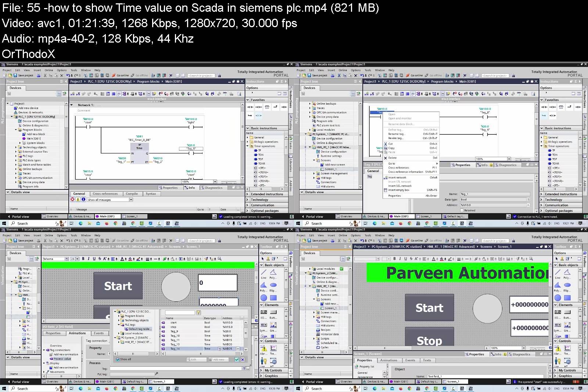Expand Technology objects in the tag picker tree
Viewport: 588px width, 392px height.
[119, 320]
